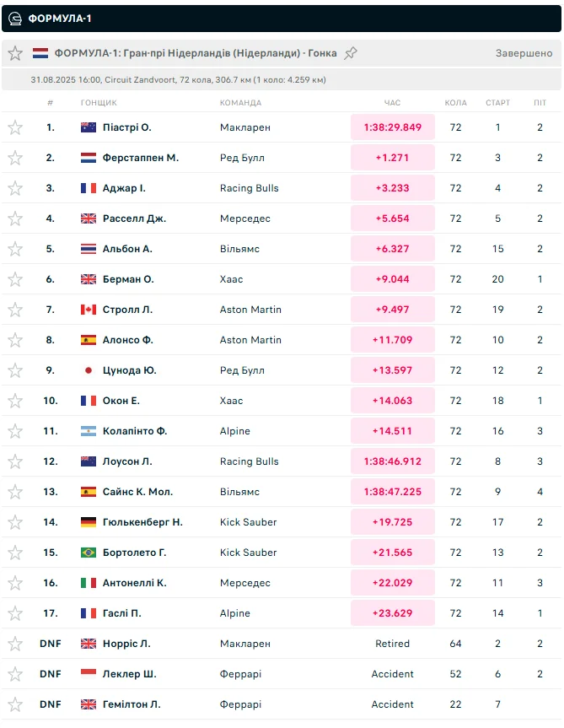Screen dimensions: 564x728
Task: Open the Гран-прі Нідерландів race title link
Action: click(x=196, y=53)
